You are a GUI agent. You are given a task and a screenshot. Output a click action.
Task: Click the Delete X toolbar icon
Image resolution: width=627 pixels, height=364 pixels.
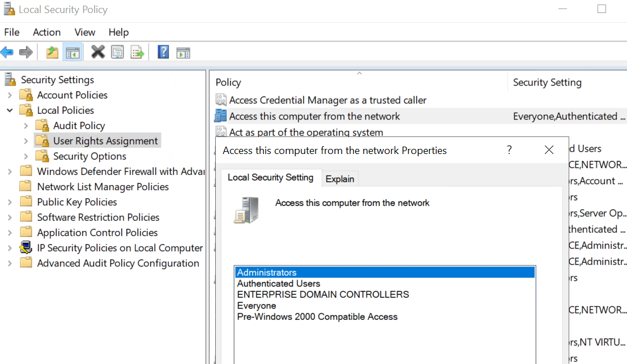(x=97, y=52)
